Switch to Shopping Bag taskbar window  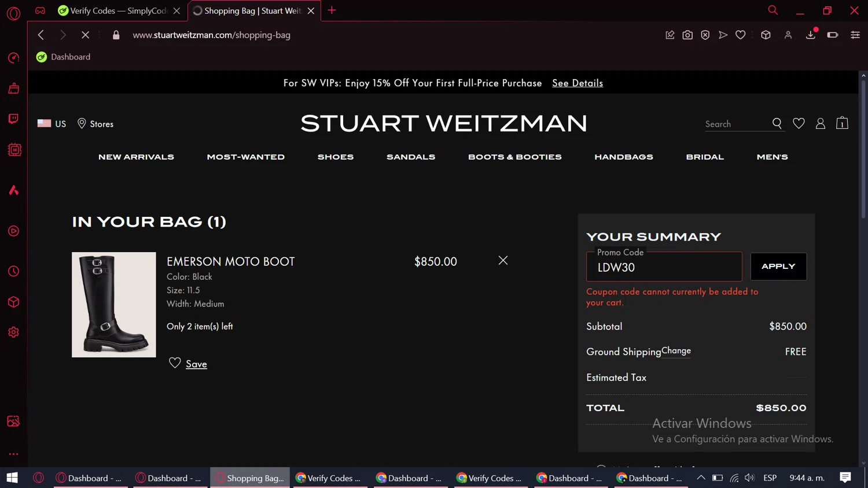point(249,478)
